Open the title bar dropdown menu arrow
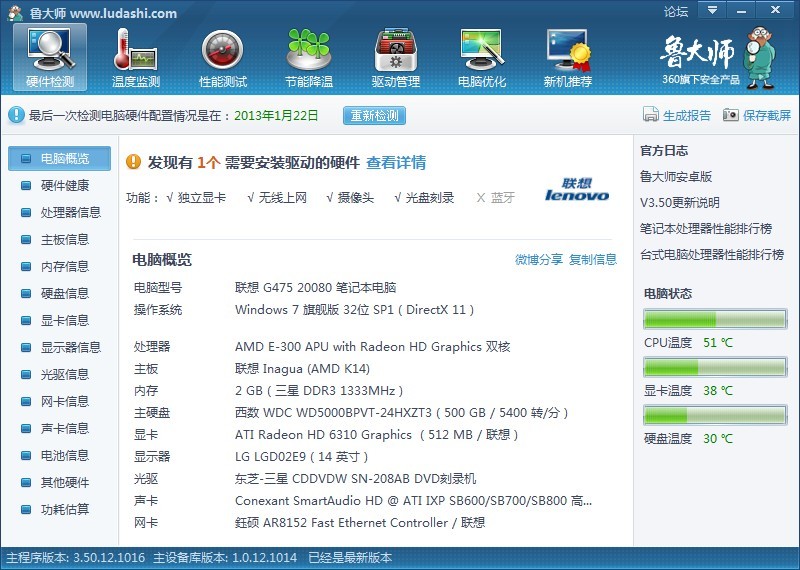Image resolution: width=800 pixels, height=570 pixels. tap(712, 10)
